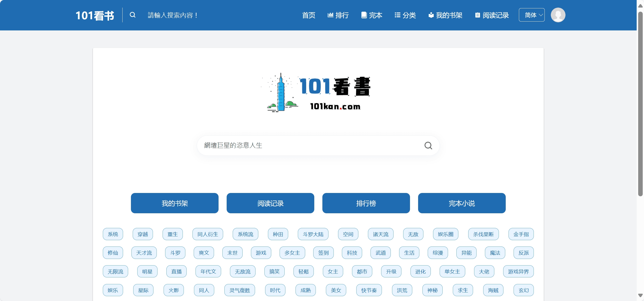The width and height of the screenshot is (644, 301).
Task: Select the 种田 tag
Action: click(278, 234)
